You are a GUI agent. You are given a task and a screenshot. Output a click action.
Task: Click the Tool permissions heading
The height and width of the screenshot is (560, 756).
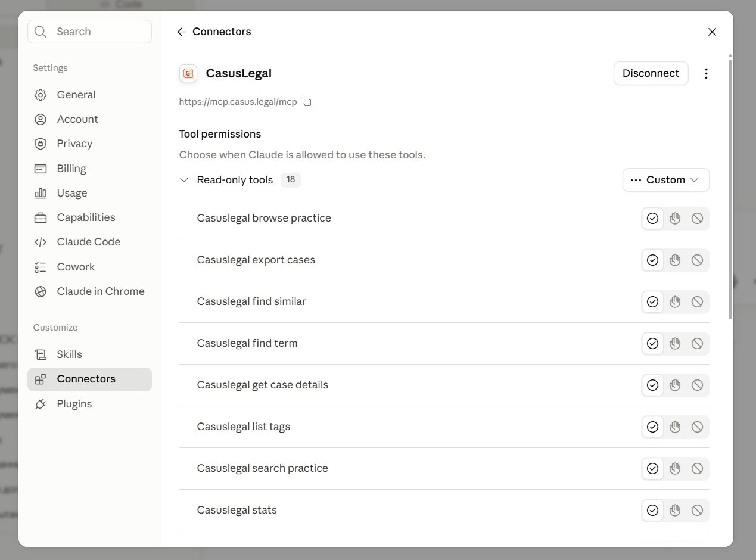(x=220, y=134)
